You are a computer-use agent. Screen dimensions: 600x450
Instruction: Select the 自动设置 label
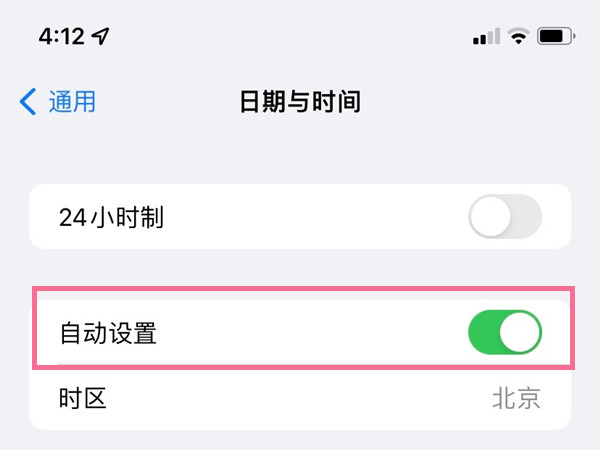click(x=108, y=333)
